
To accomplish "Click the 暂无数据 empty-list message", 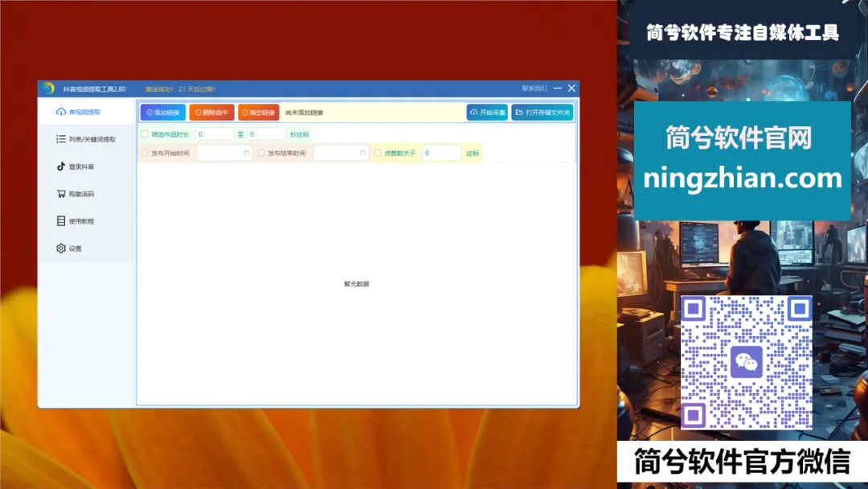I will (x=357, y=284).
